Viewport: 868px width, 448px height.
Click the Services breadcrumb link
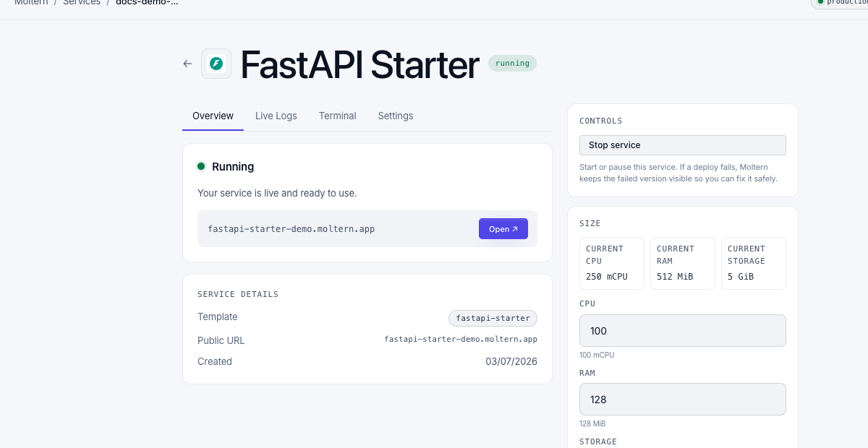coord(82,3)
